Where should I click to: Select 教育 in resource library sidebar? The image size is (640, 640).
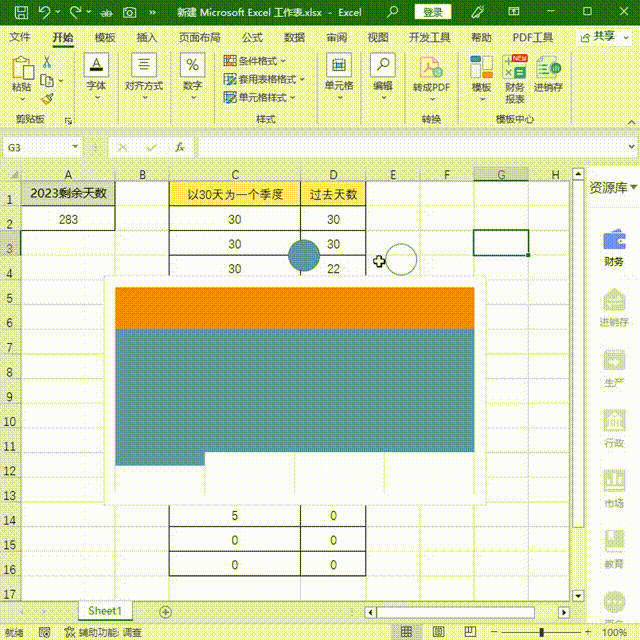614,549
